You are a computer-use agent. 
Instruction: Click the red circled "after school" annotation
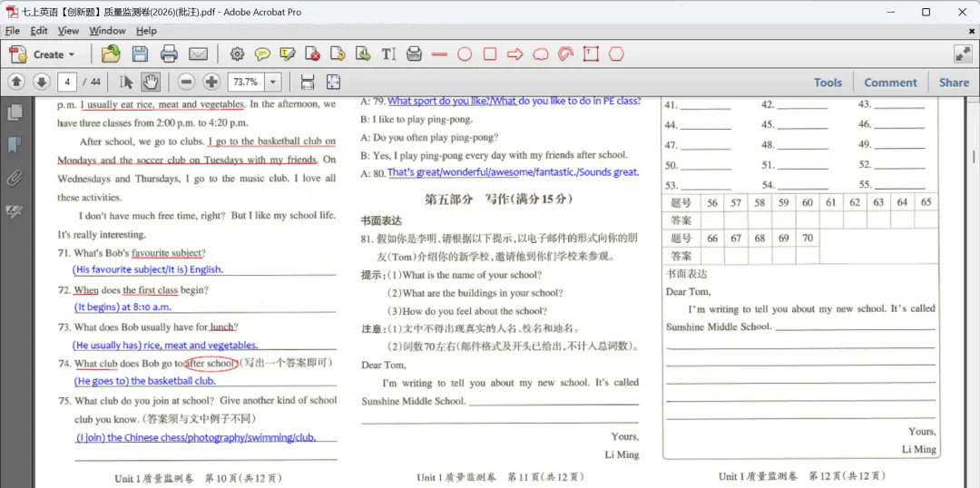211,363
